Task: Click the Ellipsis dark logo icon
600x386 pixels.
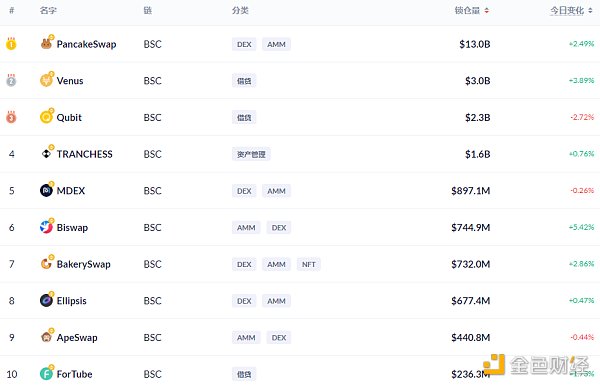Action: [x=46, y=300]
